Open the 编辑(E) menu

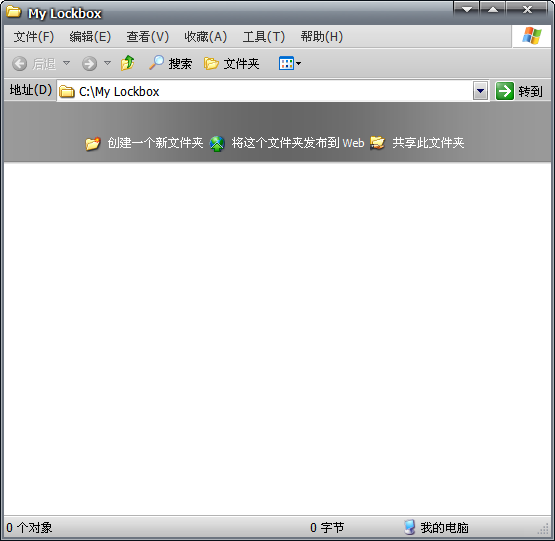coord(90,36)
